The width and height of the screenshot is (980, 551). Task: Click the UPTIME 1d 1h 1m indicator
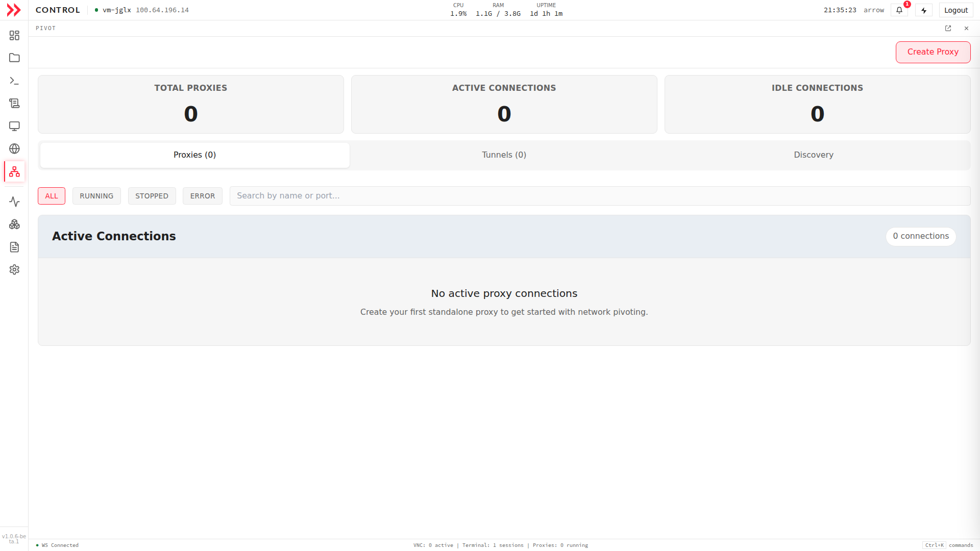(x=546, y=10)
